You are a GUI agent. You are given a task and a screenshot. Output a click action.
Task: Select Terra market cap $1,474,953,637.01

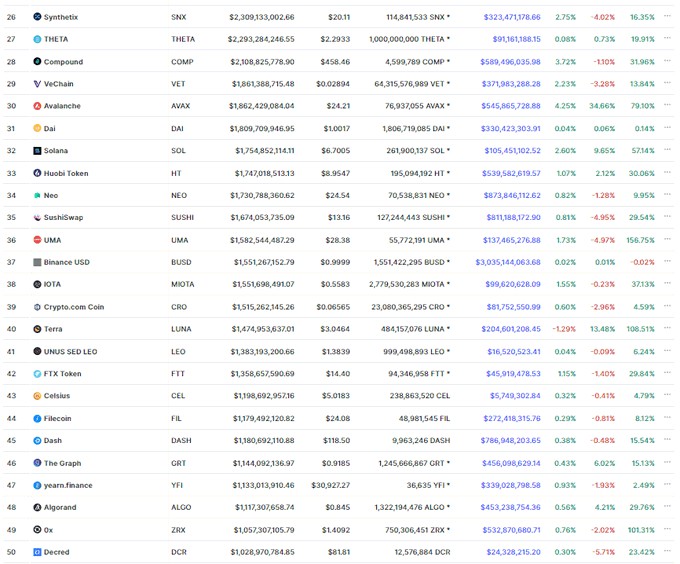point(263,329)
